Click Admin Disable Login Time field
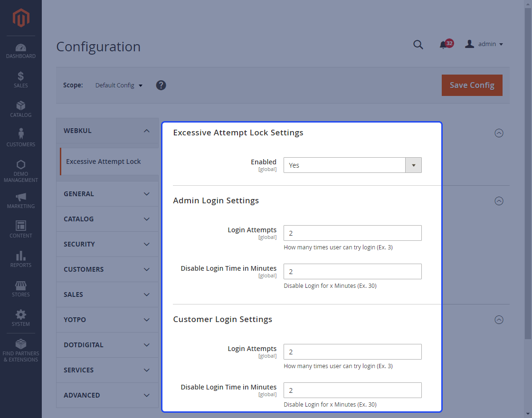The width and height of the screenshot is (532, 418). (352, 271)
